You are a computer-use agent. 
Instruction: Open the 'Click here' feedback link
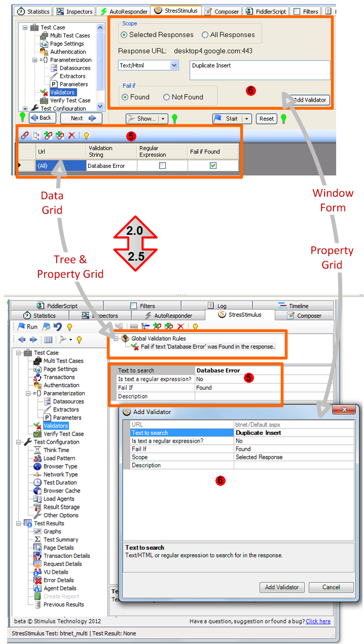(318, 621)
